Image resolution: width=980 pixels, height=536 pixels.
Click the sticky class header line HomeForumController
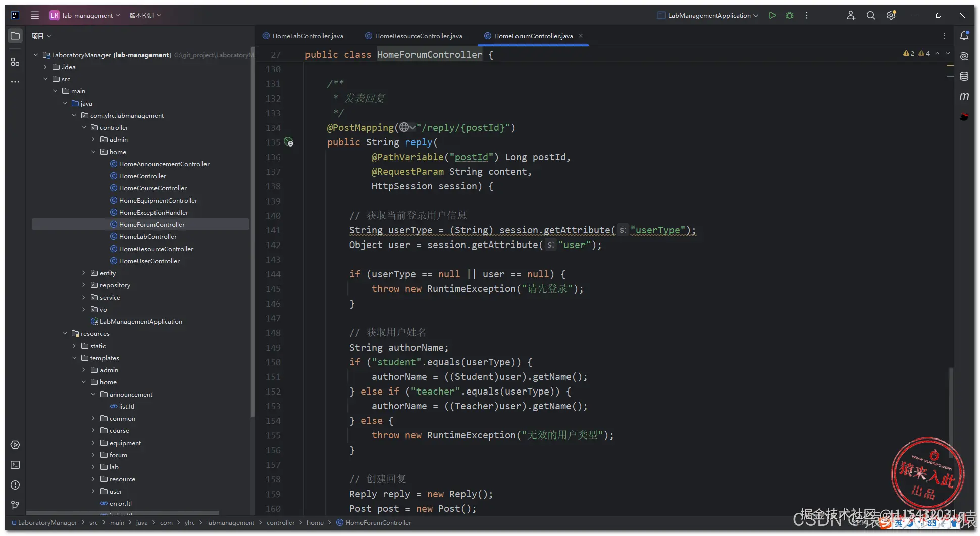point(430,55)
